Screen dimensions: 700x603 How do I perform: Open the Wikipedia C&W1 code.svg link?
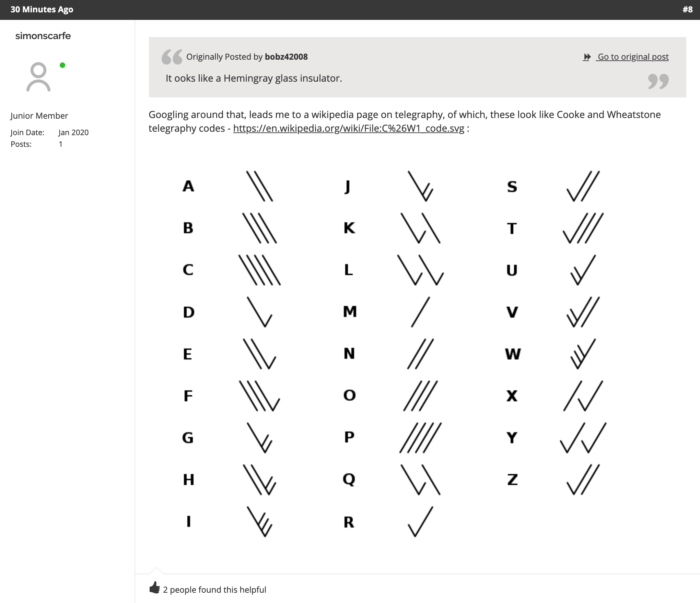tap(349, 128)
